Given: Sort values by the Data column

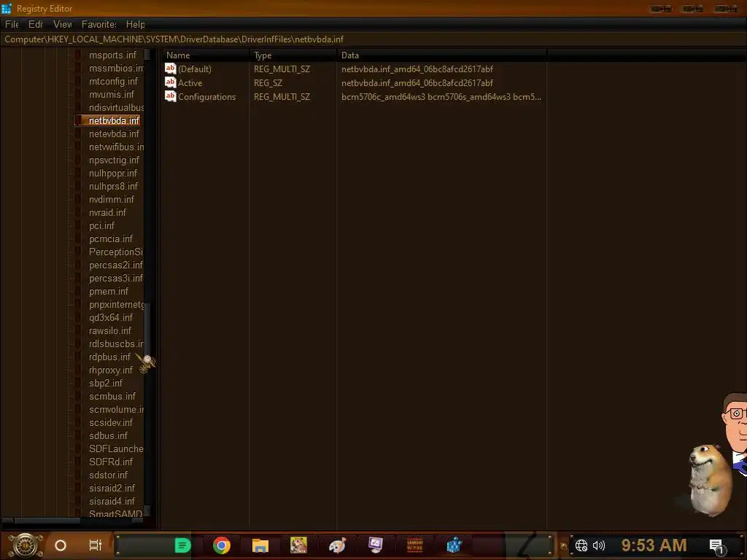Looking at the screenshot, I should (441, 55).
